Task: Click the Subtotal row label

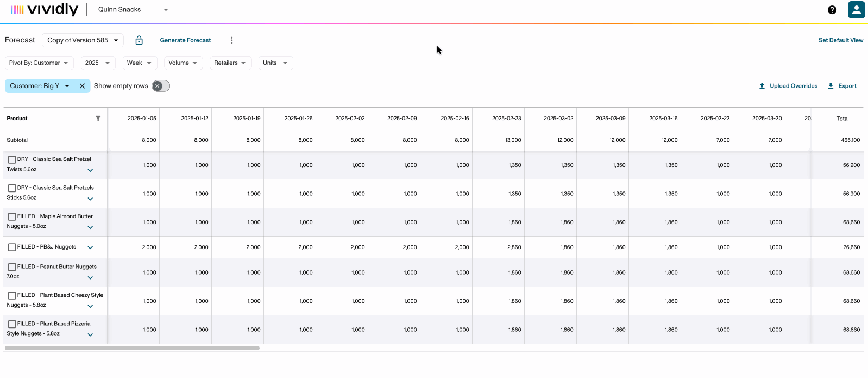Action: coord(17,140)
